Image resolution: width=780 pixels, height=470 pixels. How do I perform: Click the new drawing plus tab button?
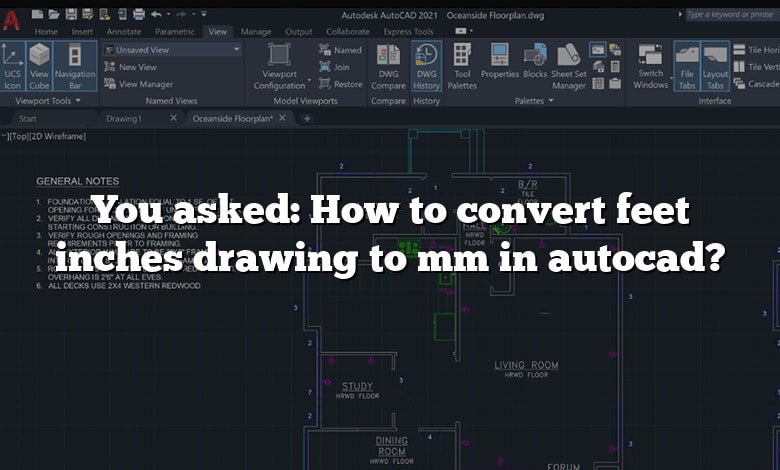point(307,118)
